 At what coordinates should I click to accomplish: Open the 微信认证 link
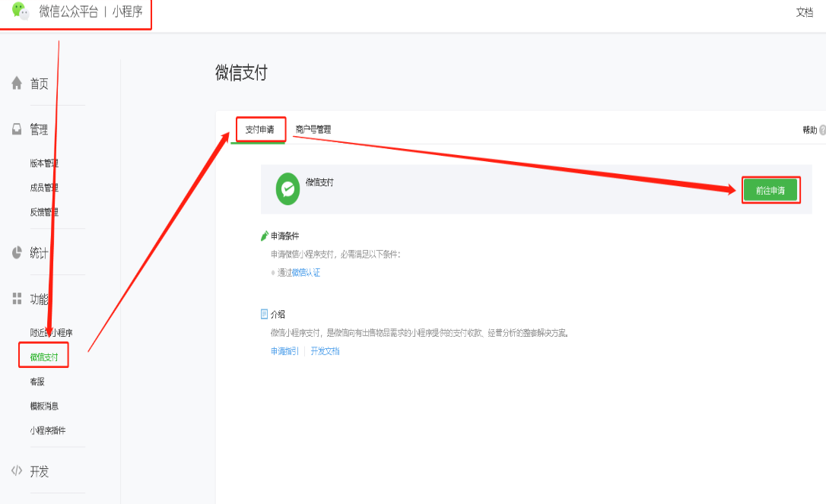tap(306, 273)
